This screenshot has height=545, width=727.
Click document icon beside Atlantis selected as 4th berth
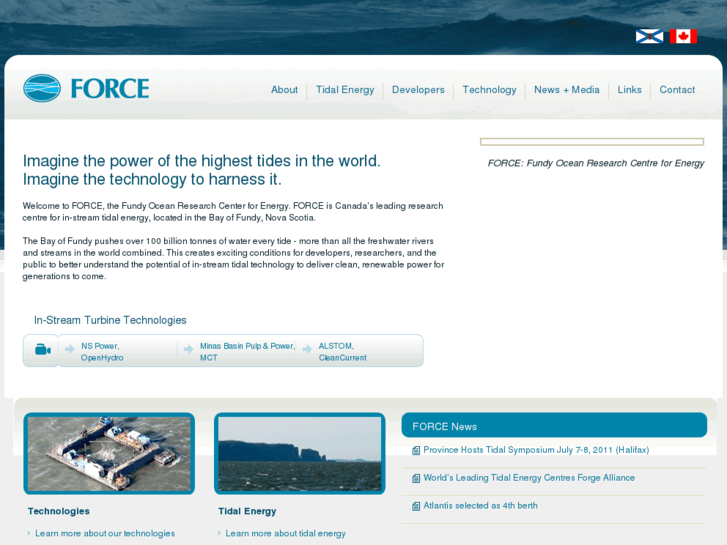[416, 506]
